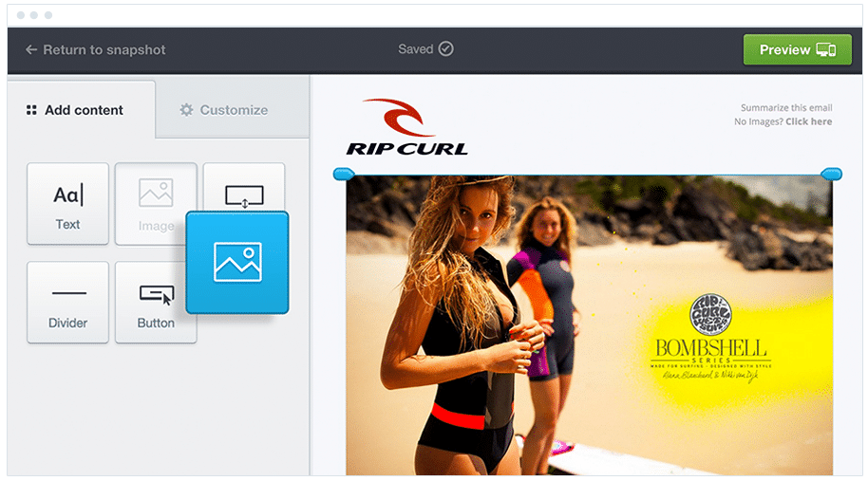Select the Divider content block
Image resolution: width=868 pixels, height=481 pixels.
(x=67, y=303)
